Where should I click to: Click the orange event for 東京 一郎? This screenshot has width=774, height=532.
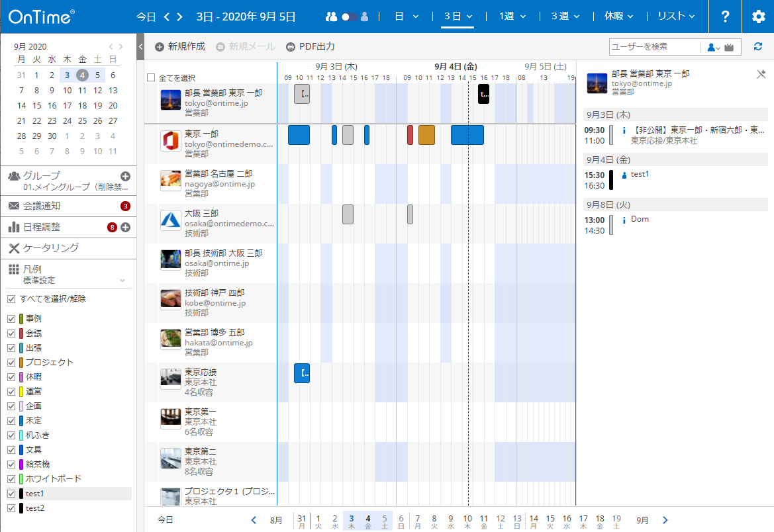(426, 135)
